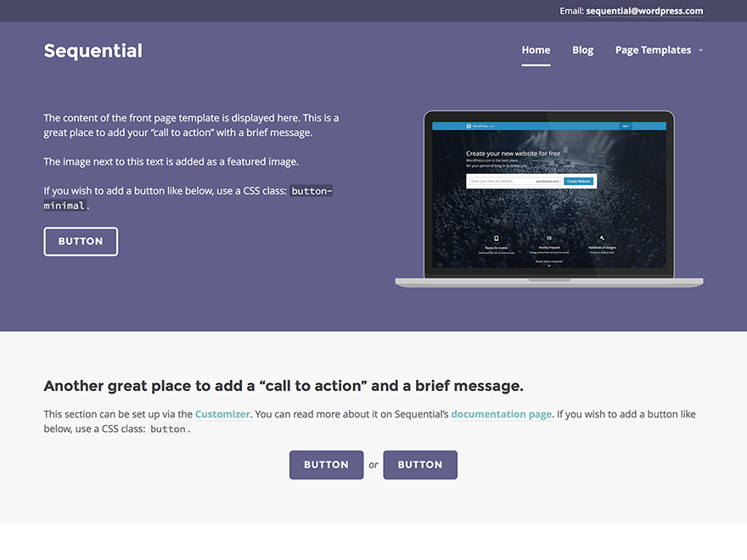Click the Sequential site title
Screen dimensions: 747x560
click(x=93, y=50)
